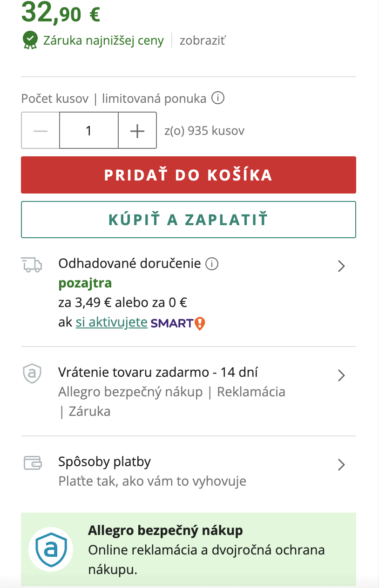This screenshot has height=588, width=379.
Task: Click the quantity input field
Action: pyautogui.click(x=89, y=131)
